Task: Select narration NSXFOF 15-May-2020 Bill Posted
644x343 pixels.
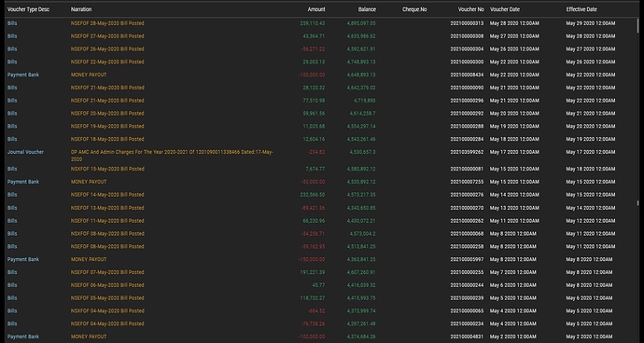Action: tap(107, 169)
